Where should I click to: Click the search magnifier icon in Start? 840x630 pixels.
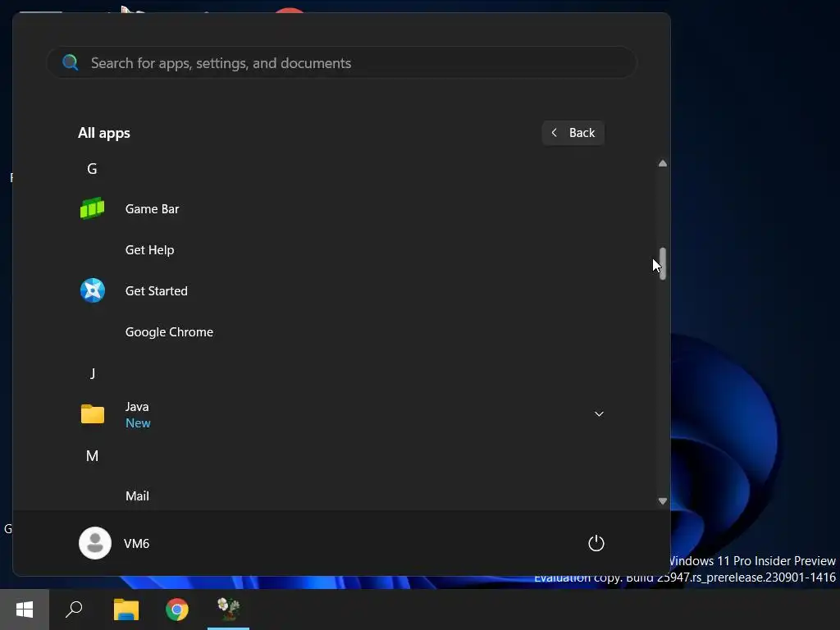pyautogui.click(x=71, y=62)
